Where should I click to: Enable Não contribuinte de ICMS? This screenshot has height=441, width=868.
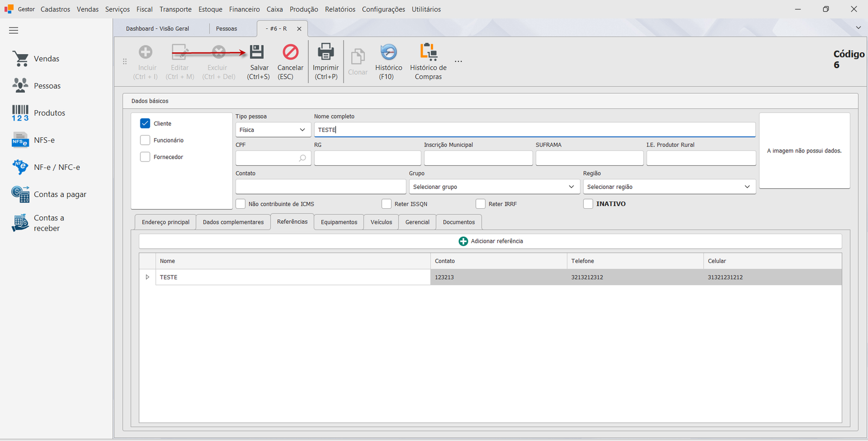pyautogui.click(x=240, y=203)
